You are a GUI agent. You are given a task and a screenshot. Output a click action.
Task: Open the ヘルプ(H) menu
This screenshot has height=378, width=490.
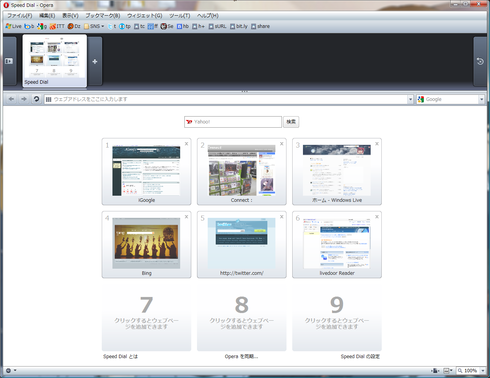point(208,16)
